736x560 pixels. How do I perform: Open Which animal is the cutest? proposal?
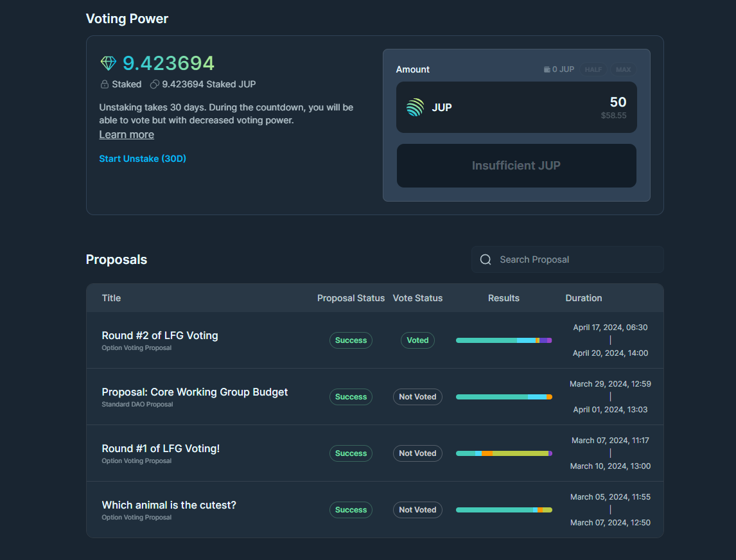[169, 505]
